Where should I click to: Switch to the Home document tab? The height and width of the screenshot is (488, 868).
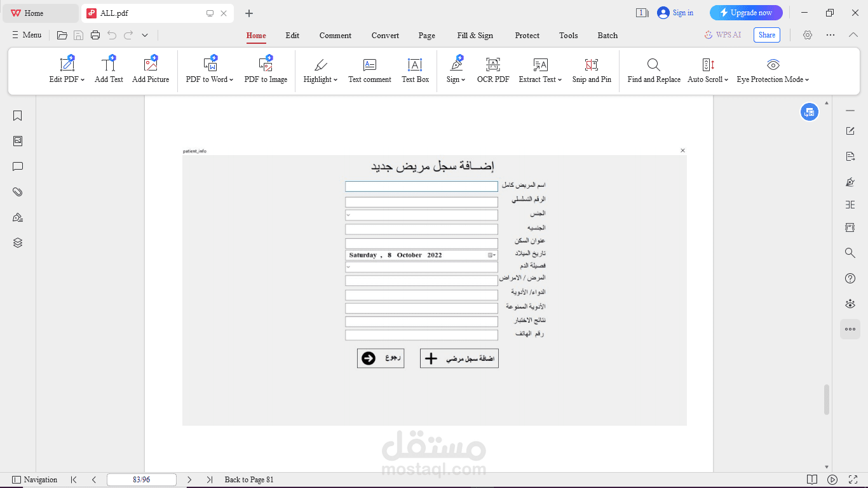(x=41, y=13)
